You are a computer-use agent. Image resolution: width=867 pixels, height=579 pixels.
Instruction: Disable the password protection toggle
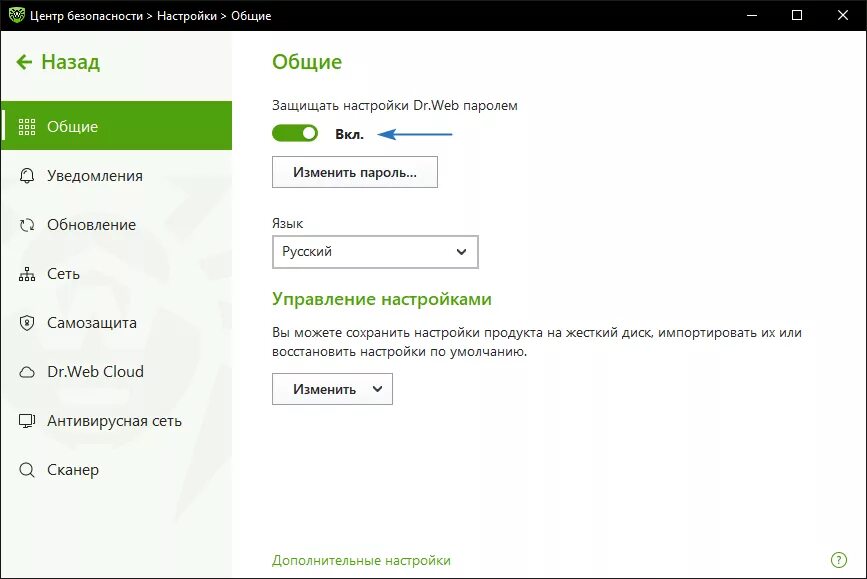(295, 133)
